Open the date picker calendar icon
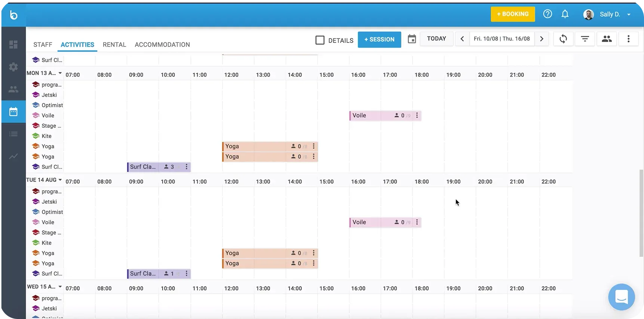This screenshot has width=644, height=319. coord(411,39)
